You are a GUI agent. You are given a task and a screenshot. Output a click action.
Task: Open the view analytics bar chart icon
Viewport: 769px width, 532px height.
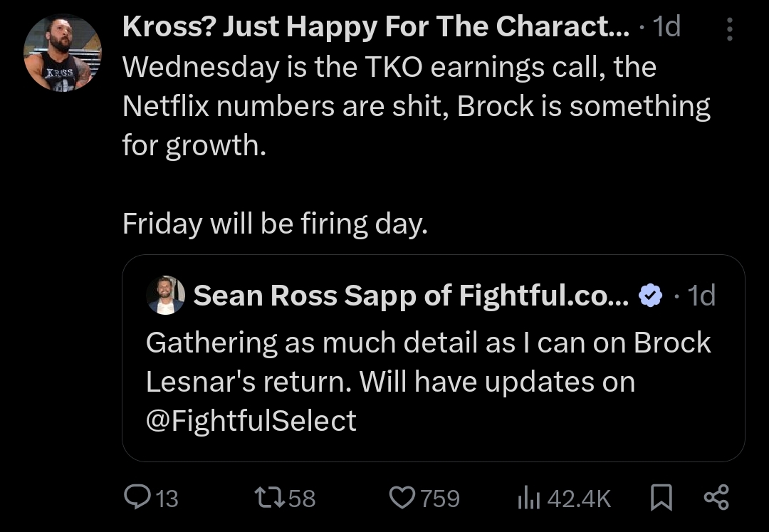(527, 497)
